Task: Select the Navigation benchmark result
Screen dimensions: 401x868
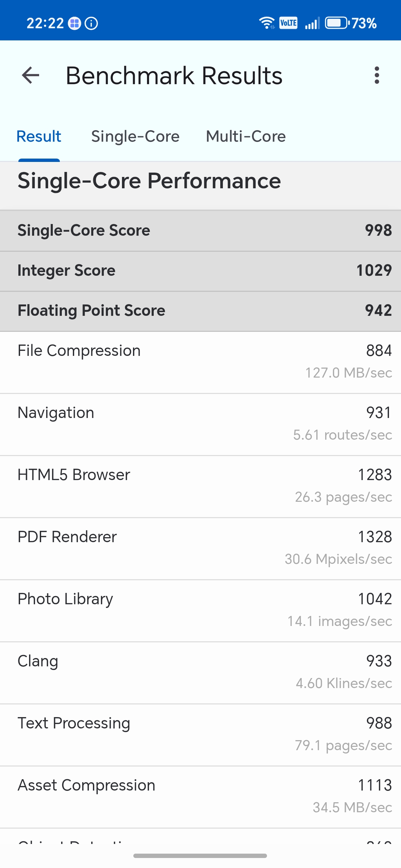Action: click(200, 424)
